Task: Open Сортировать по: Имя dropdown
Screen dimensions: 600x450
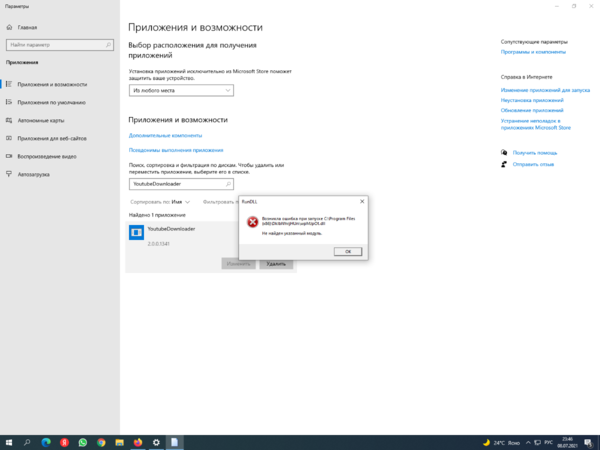Action: click(160, 202)
